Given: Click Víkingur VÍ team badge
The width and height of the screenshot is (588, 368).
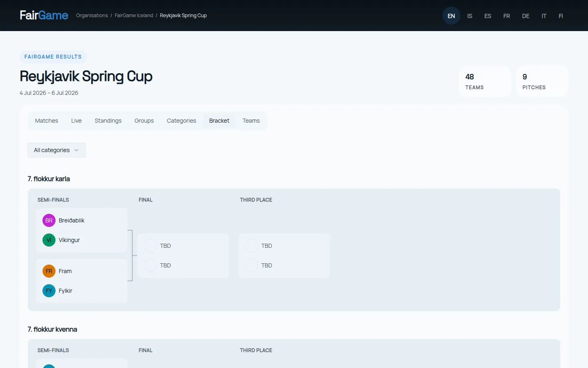Looking at the screenshot, I should point(49,240).
